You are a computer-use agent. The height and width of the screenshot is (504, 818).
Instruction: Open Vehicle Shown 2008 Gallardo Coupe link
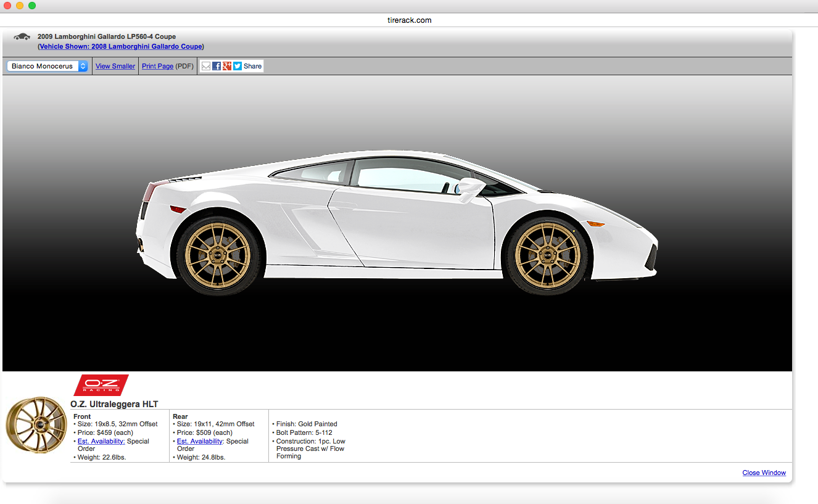(x=121, y=46)
